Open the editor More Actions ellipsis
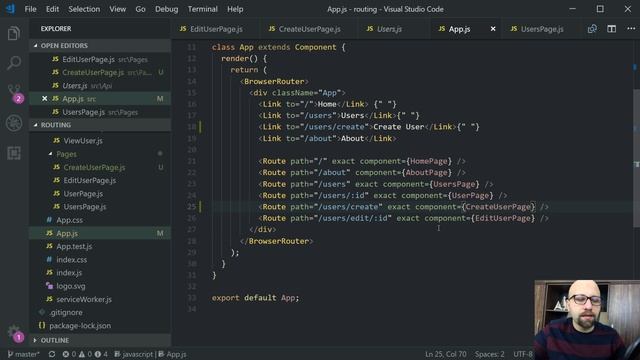The width and height of the screenshot is (640, 360). [x=631, y=29]
